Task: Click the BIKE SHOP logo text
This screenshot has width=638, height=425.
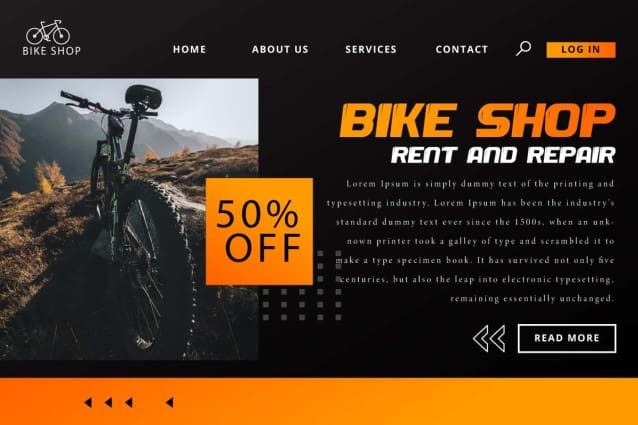Action: click(x=52, y=51)
